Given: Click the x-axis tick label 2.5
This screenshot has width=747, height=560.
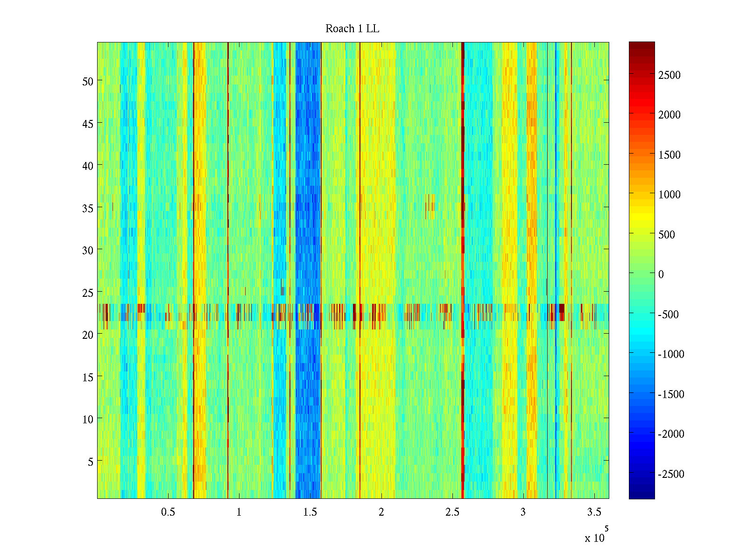Looking at the screenshot, I should coord(452,512).
